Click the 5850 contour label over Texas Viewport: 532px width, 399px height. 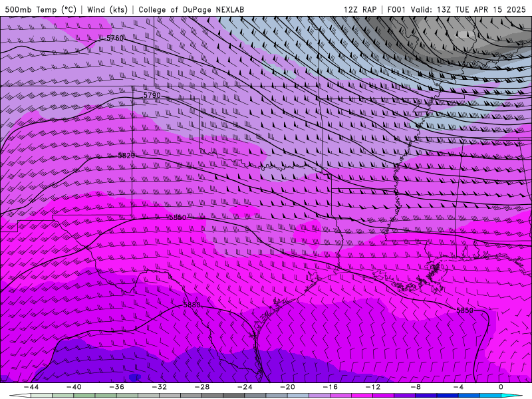(x=178, y=217)
